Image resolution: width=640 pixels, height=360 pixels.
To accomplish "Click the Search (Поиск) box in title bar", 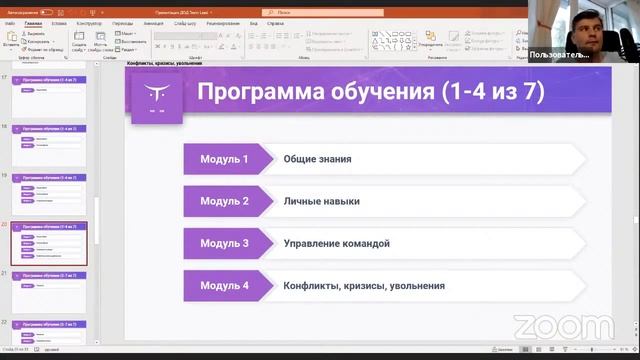I will point(323,13).
